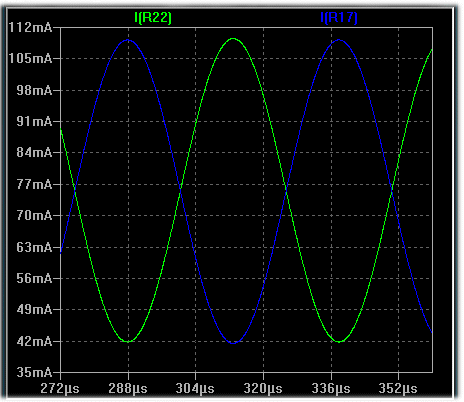Select the green I(R22) trace label
Screen dimensions: 464x402
[153, 18]
